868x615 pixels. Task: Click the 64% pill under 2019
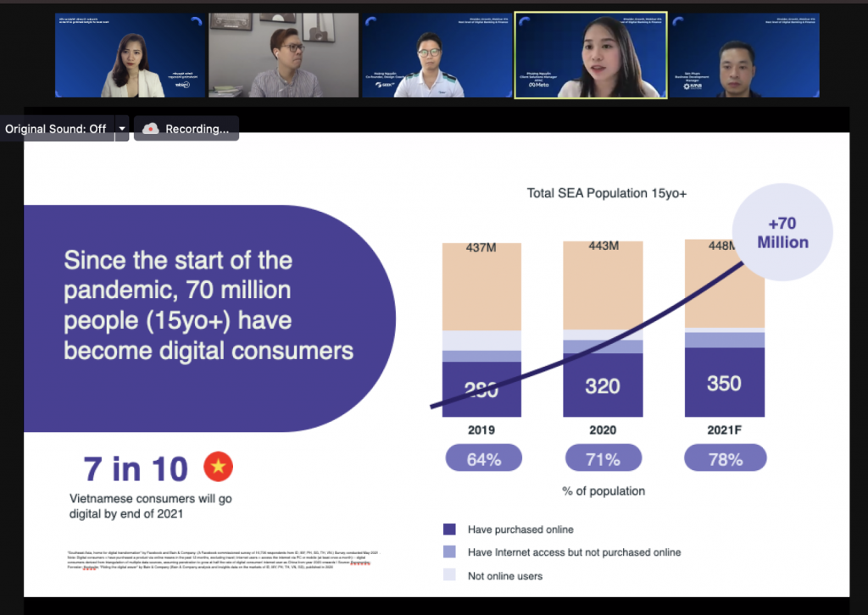(x=481, y=459)
